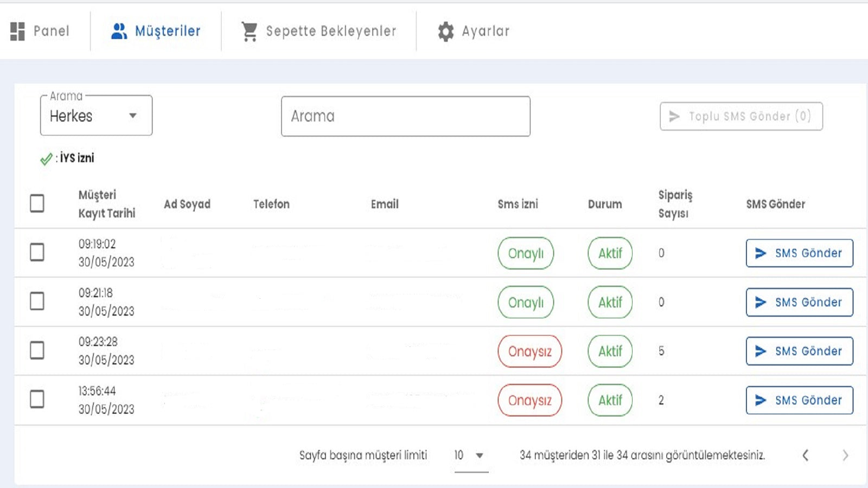Click the Müşteri Kayıt Tarihi column header

click(107, 204)
